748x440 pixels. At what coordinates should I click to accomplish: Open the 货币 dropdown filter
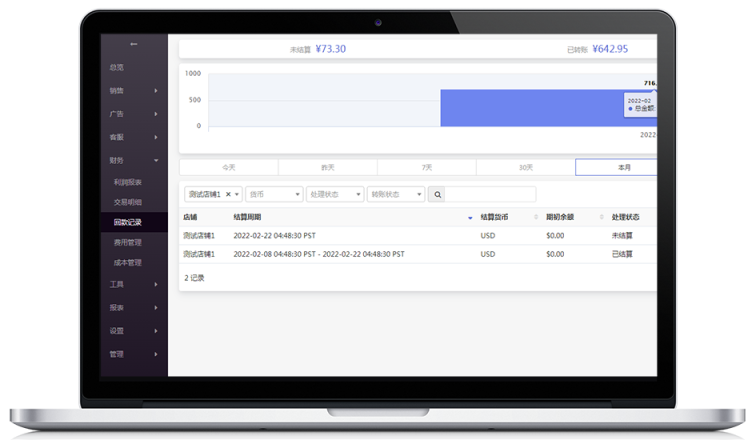coord(274,194)
